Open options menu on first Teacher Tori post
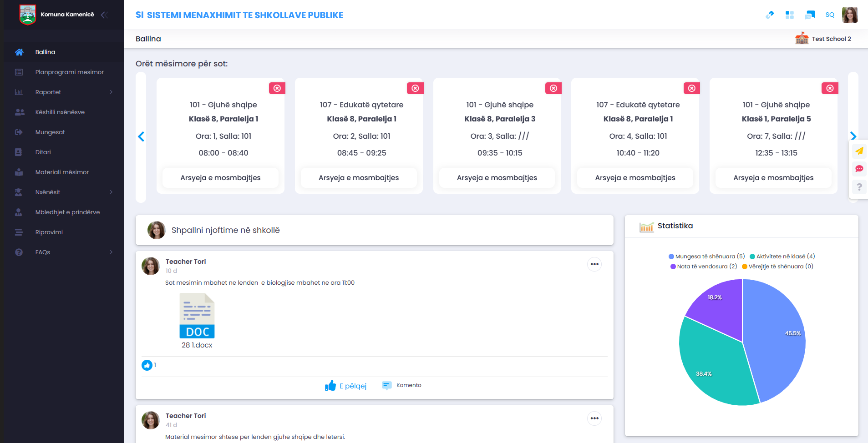Screen dimensions: 868x443 point(594,264)
